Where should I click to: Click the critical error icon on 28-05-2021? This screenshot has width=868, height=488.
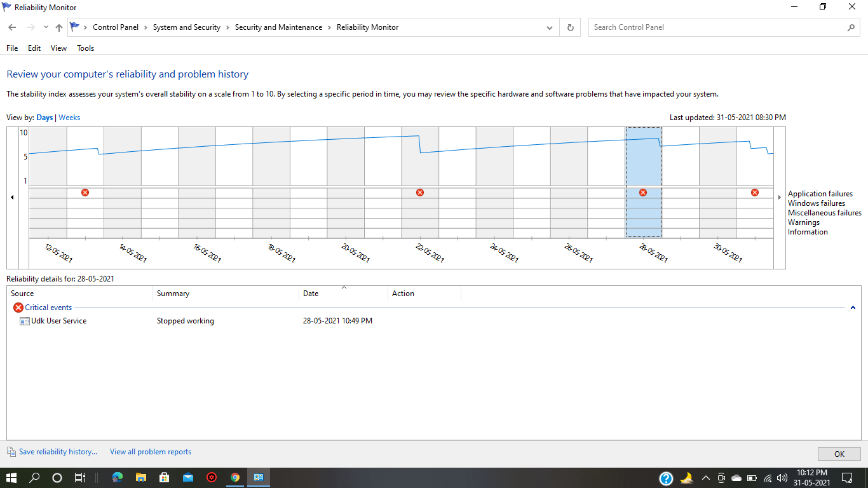643,193
